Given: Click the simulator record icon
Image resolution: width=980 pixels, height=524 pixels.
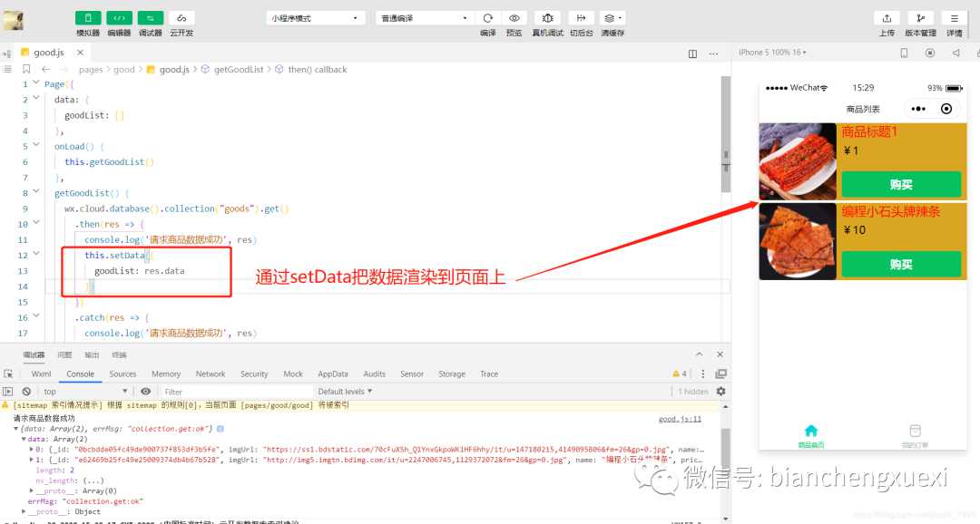Looking at the screenshot, I should tap(930, 53).
